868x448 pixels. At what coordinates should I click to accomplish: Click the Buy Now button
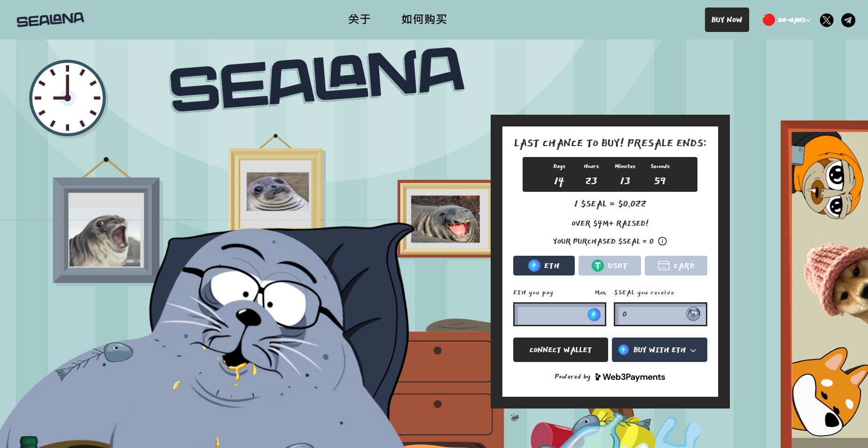click(x=727, y=20)
